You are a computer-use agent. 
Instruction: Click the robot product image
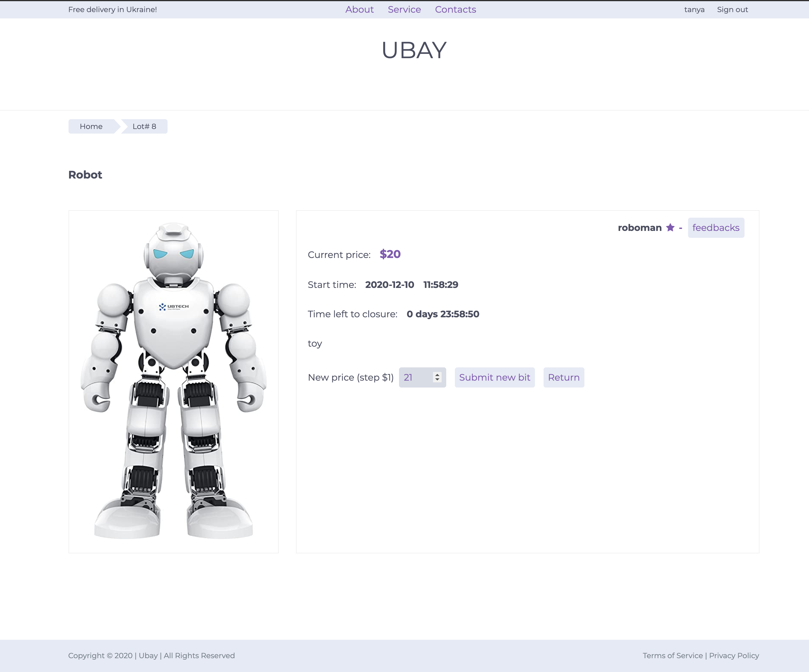coord(173,381)
